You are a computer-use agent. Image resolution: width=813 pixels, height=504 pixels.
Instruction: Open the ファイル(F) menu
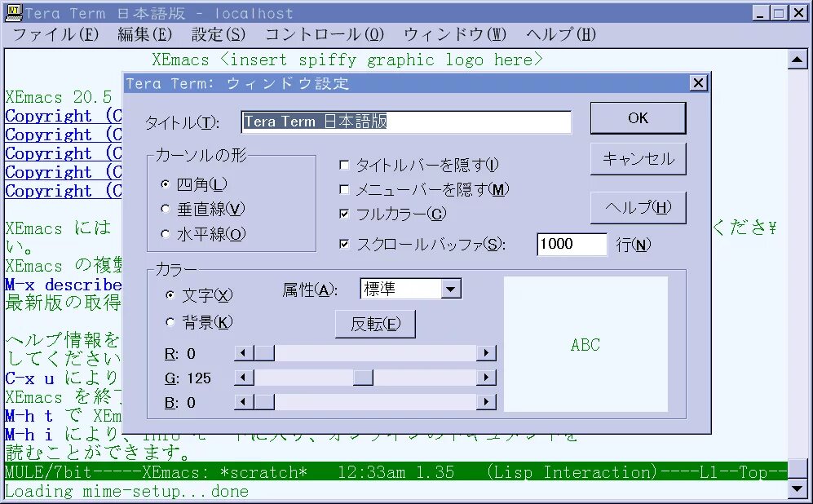click(56, 35)
